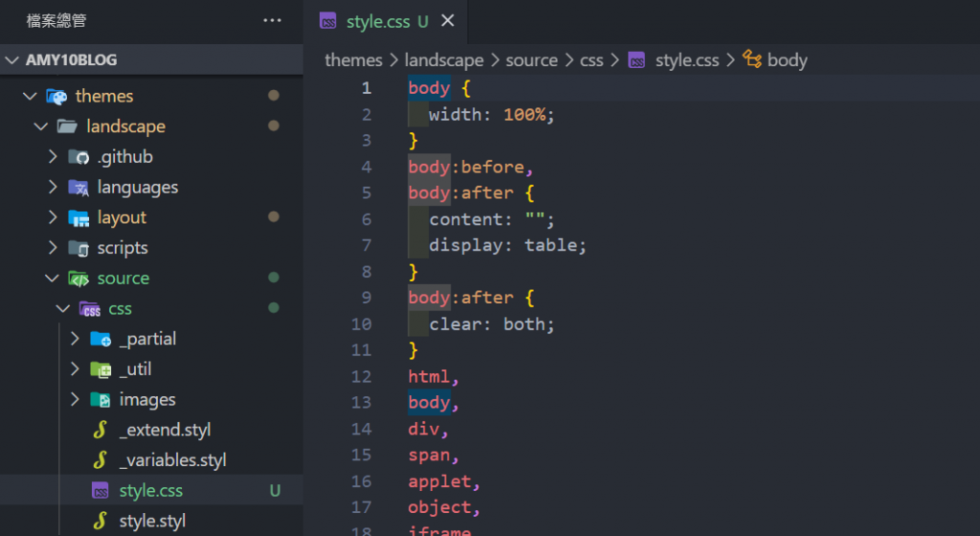
Task: Click line number 12 in the gutter
Action: (x=361, y=376)
